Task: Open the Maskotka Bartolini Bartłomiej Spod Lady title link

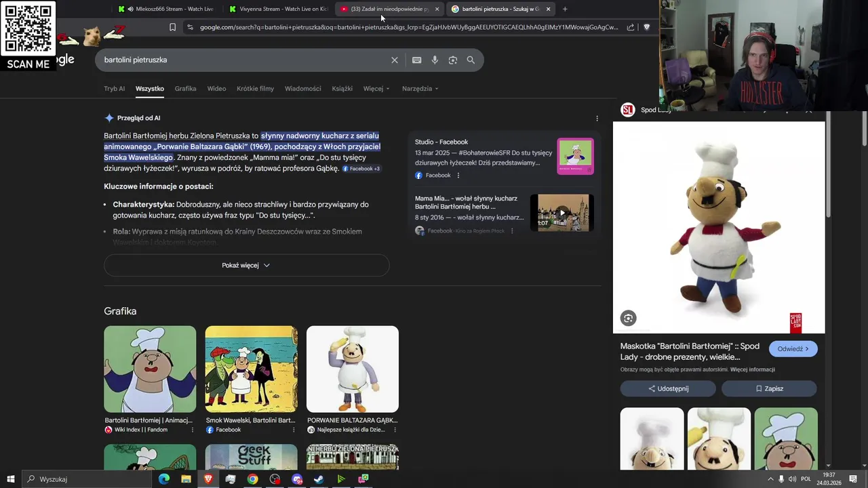Action: [690, 351]
